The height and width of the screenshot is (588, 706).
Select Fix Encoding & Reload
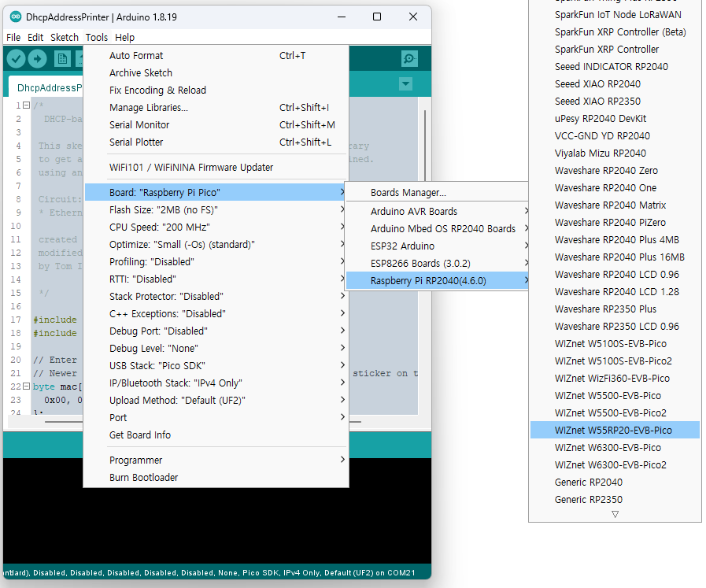coord(216,91)
